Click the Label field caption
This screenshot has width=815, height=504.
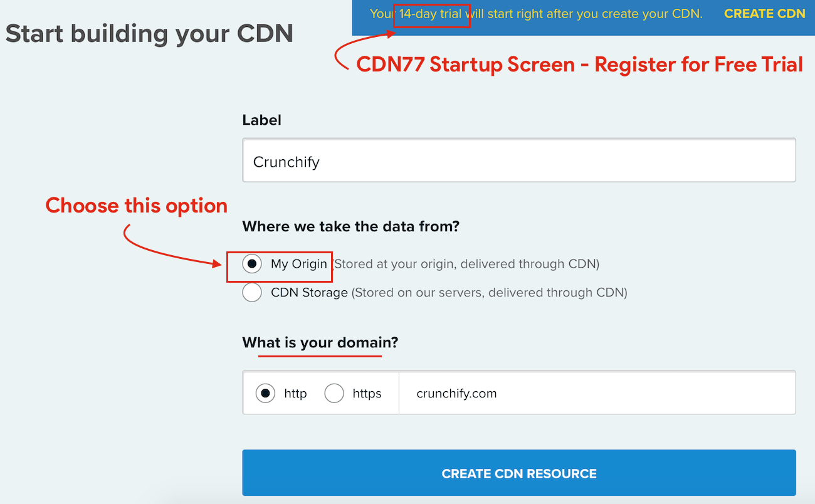coord(262,120)
